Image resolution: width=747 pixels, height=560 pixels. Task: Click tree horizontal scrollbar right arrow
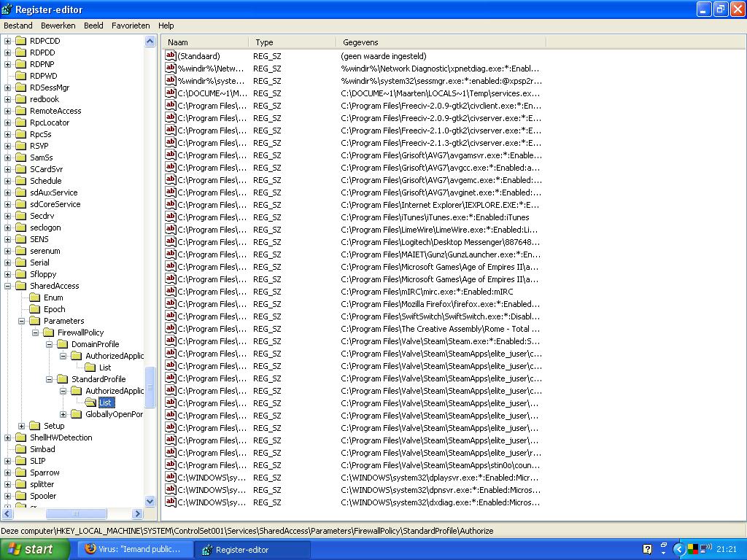[138, 514]
